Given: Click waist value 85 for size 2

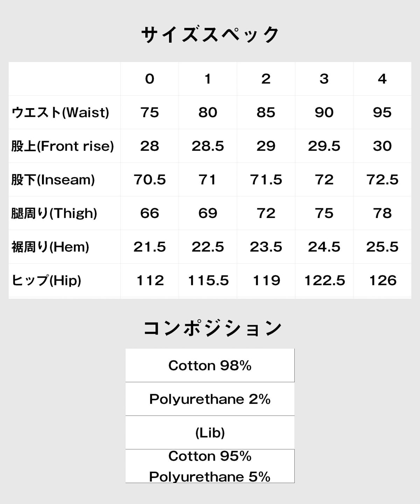Looking at the screenshot, I should [x=266, y=112].
